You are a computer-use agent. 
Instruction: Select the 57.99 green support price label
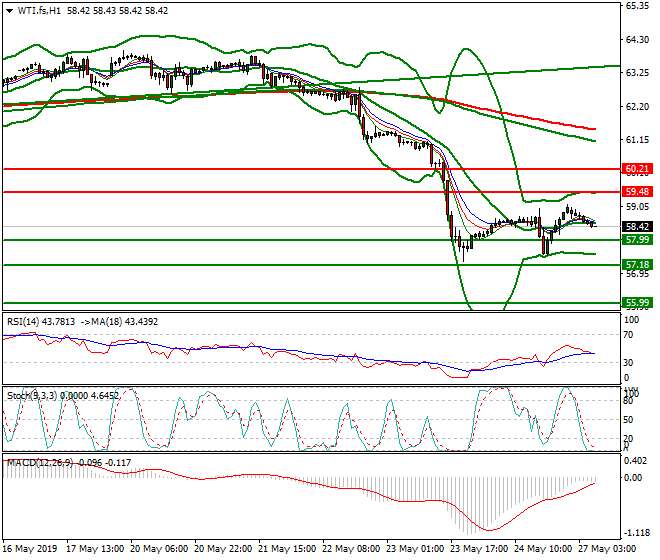637,240
